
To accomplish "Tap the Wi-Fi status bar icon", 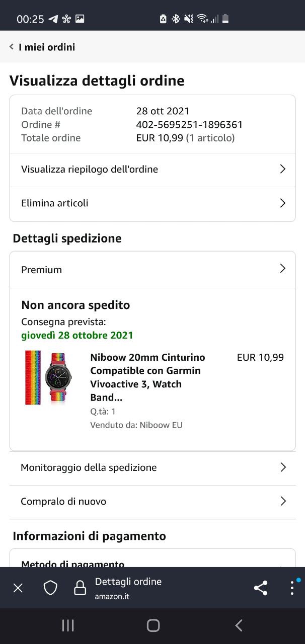I will point(202,19).
